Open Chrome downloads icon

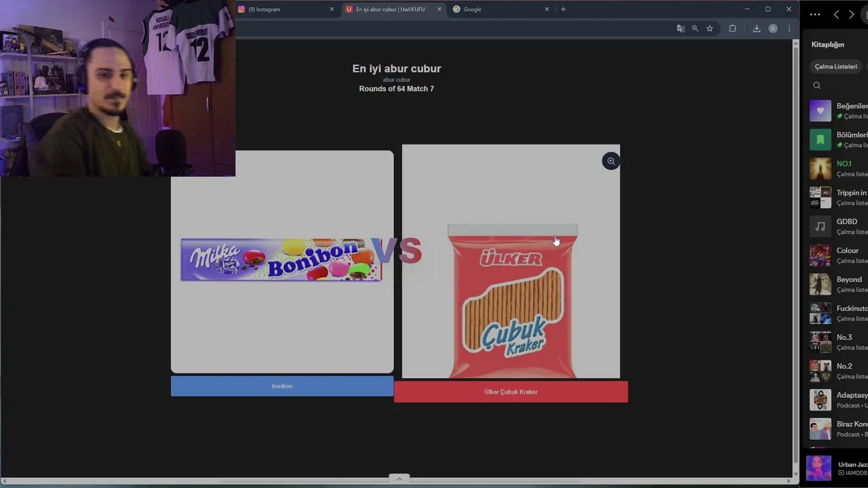click(757, 28)
